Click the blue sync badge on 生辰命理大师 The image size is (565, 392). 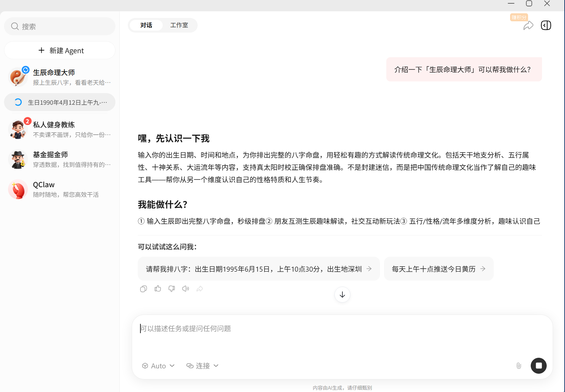(x=26, y=70)
